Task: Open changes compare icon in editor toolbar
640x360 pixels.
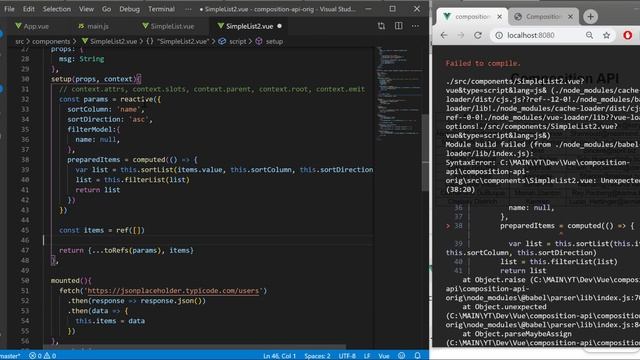Action: click(x=381, y=26)
